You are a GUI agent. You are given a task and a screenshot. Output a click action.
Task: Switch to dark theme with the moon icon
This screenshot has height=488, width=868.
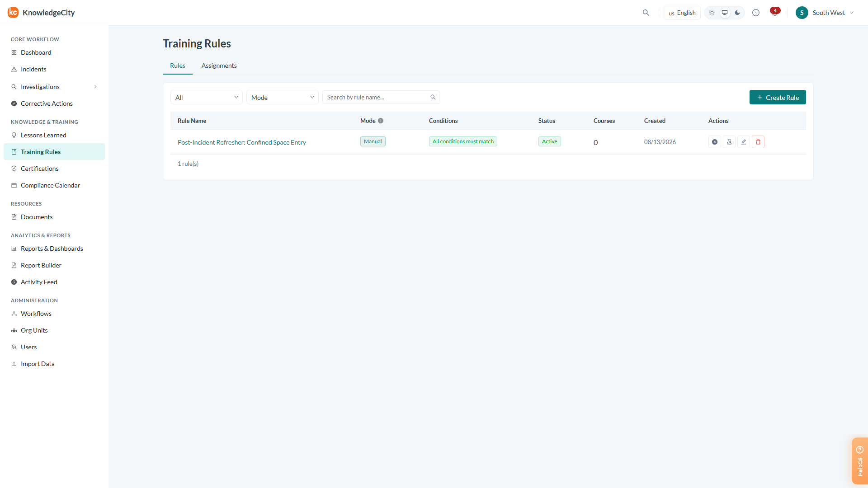tap(737, 13)
